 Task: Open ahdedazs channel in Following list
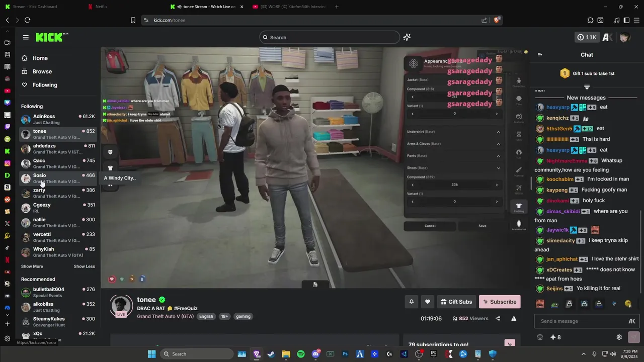[x=58, y=149]
